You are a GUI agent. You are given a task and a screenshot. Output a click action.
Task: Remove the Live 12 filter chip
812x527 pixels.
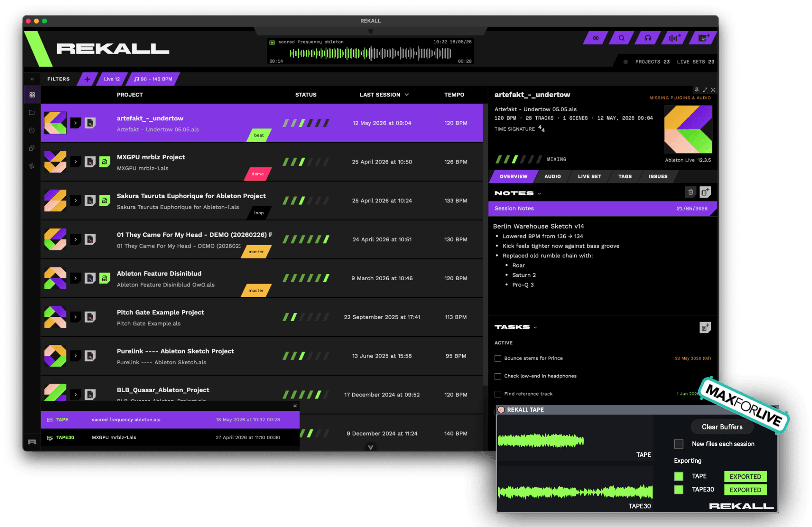pyautogui.click(x=112, y=79)
